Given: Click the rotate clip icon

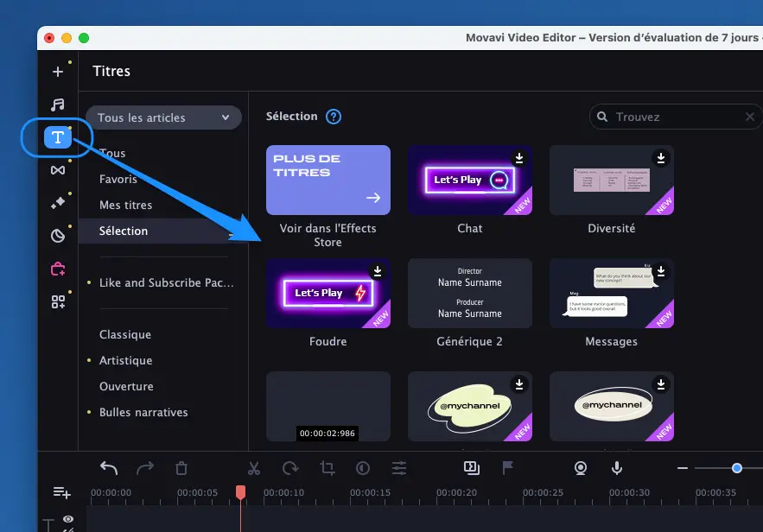Looking at the screenshot, I should 290,468.
